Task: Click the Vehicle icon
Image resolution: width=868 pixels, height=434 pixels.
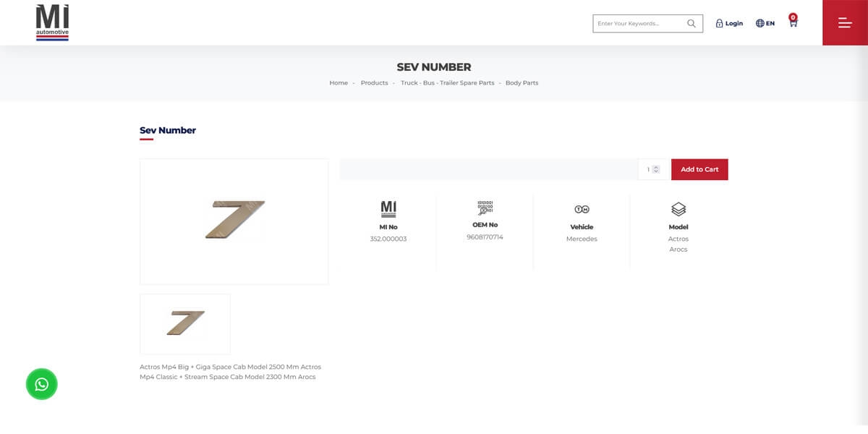Action: point(582,209)
